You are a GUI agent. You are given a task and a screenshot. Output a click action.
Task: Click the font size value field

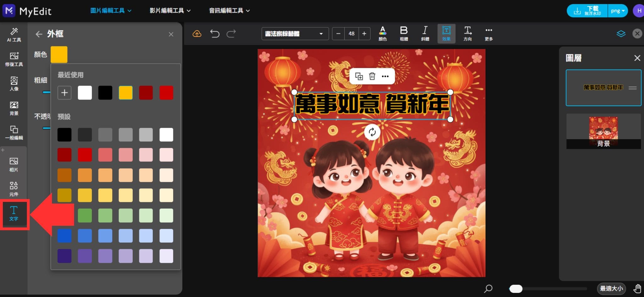click(351, 34)
